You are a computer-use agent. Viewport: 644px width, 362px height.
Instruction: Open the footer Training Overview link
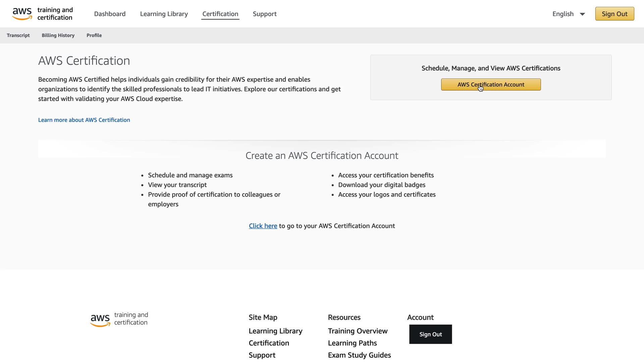358,331
